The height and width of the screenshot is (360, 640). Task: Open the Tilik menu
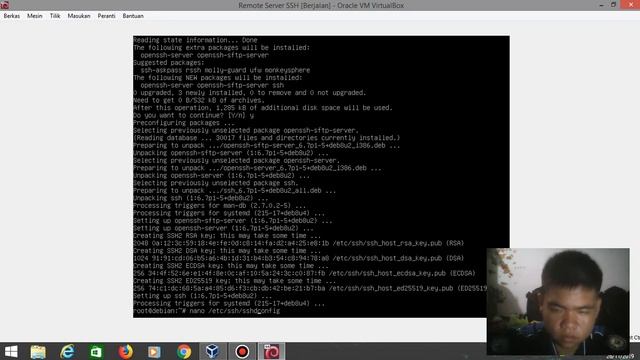pyautogui.click(x=55, y=16)
